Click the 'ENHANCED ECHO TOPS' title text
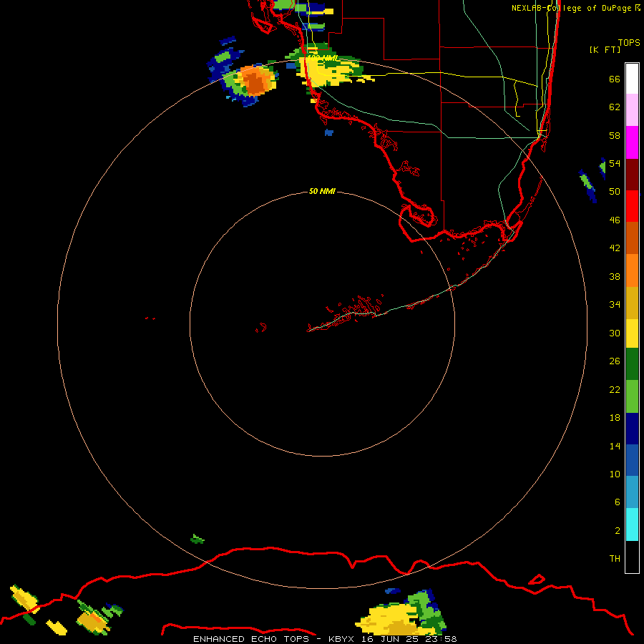The height and width of the screenshot is (644, 644). [251, 639]
